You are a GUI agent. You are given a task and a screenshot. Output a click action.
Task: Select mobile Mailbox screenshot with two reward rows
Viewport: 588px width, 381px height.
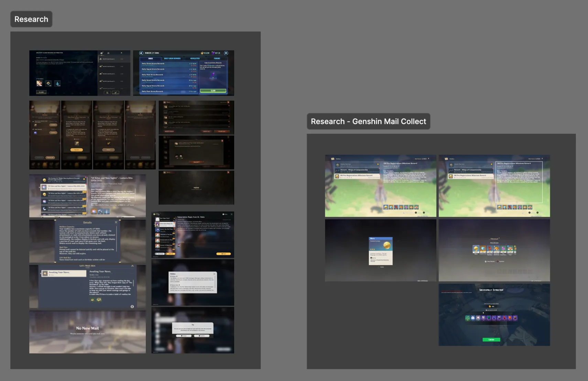point(45,135)
